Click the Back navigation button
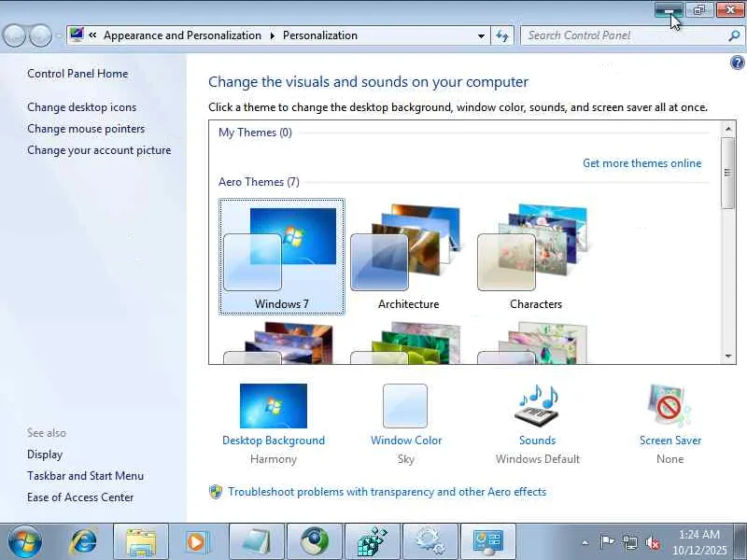Image resolution: width=747 pixels, height=560 pixels. [14, 35]
